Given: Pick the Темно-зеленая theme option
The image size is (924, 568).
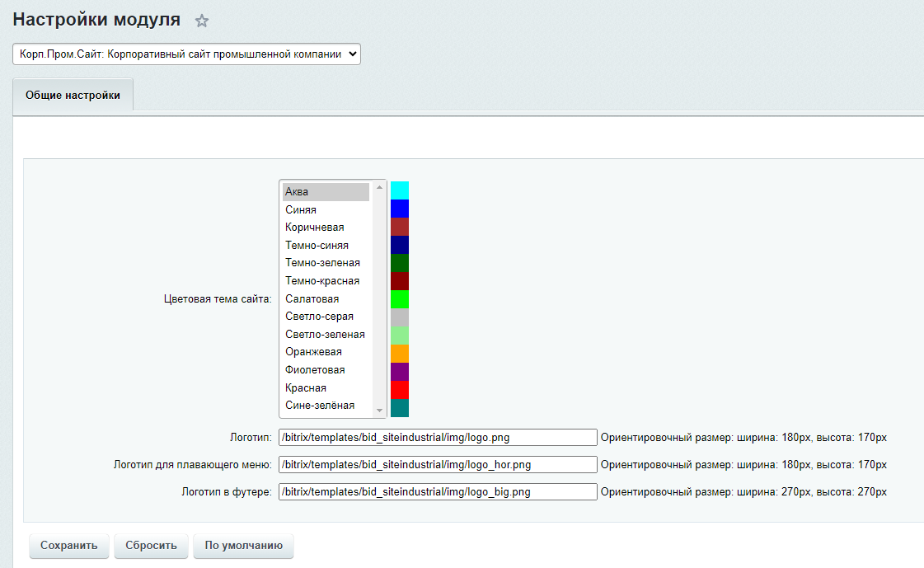Looking at the screenshot, I should click(326, 263).
